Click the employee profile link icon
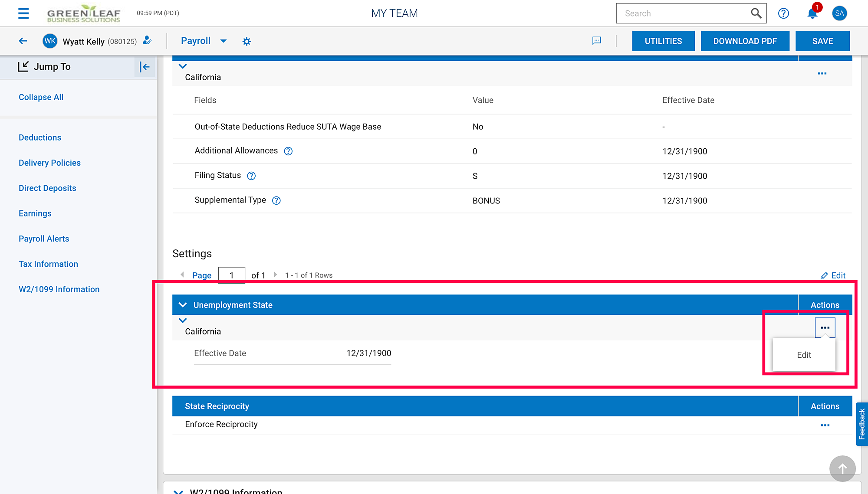This screenshot has height=494, width=868. click(148, 40)
